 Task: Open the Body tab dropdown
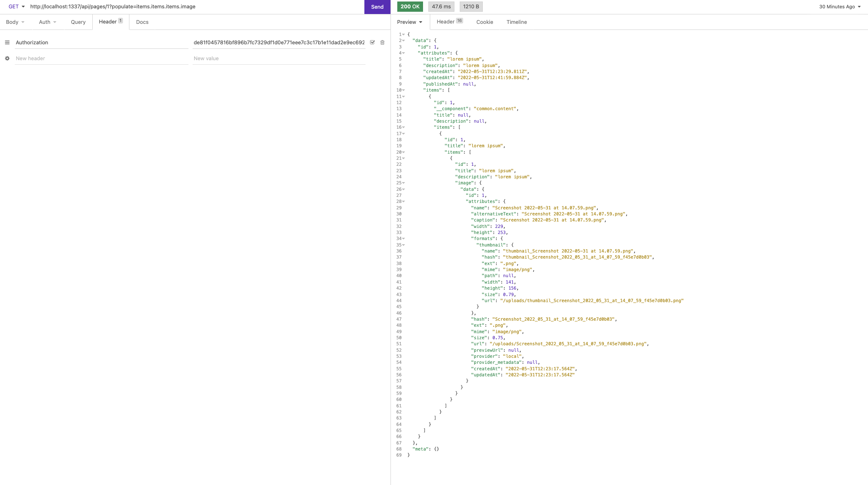click(x=15, y=22)
